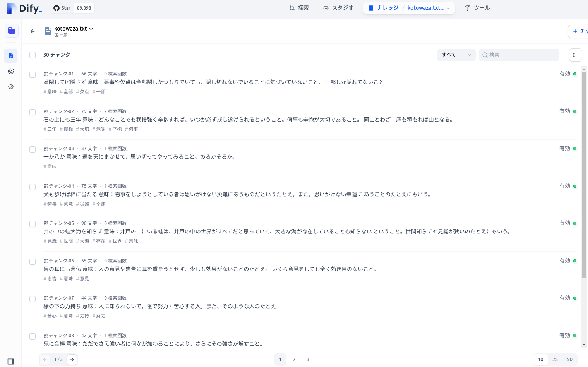Viewport: 588px width, 367px height.
Task: Click the disabled previous page arrow
Action: click(x=45, y=360)
